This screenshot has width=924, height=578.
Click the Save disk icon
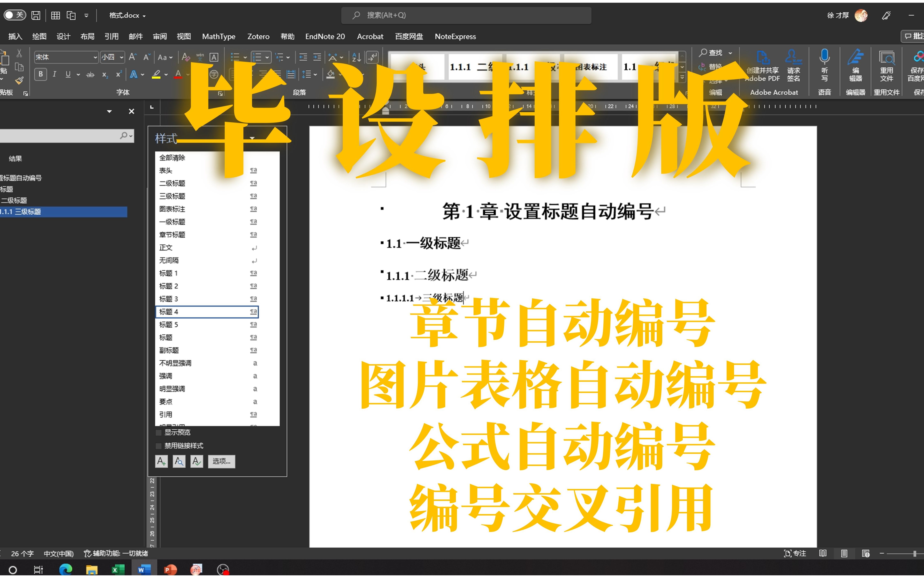point(36,15)
